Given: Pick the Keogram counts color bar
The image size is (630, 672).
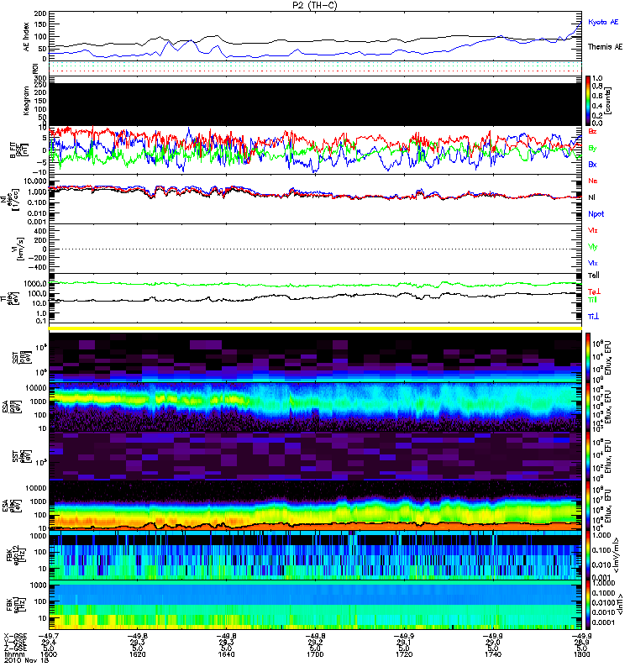Looking at the screenshot, I should pos(588,101).
